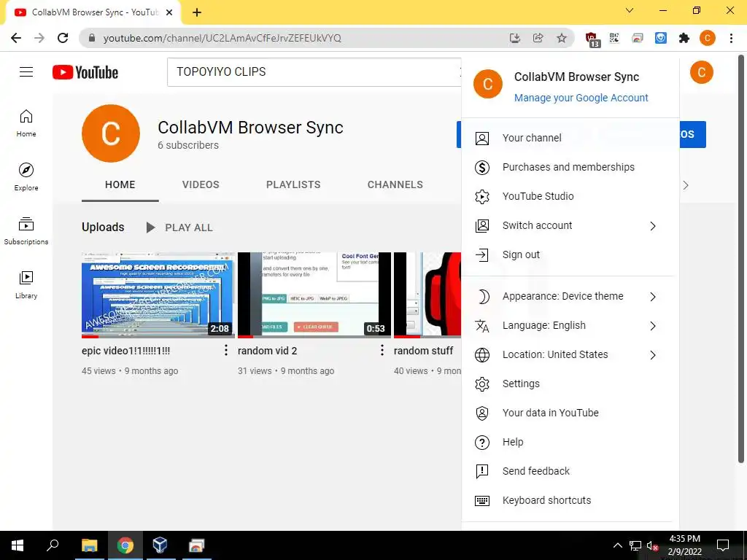Viewport: 747px width, 560px height.
Task: Open a new browser tab
Action: pyautogui.click(x=197, y=12)
